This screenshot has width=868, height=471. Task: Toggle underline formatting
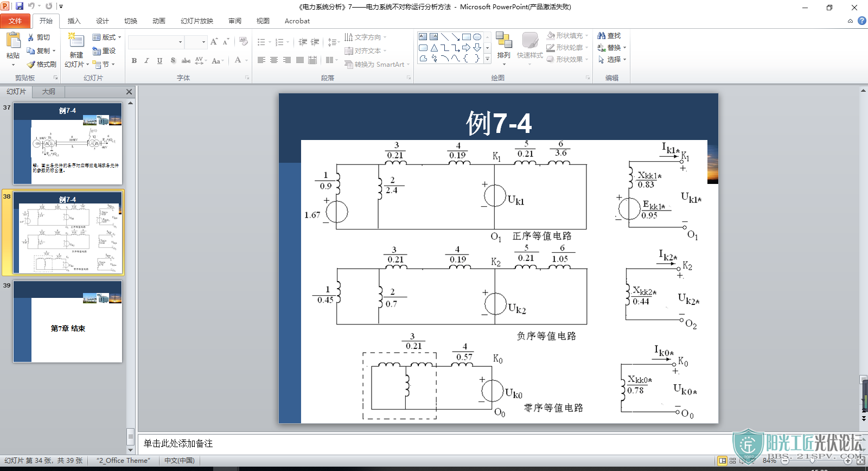pos(159,60)
